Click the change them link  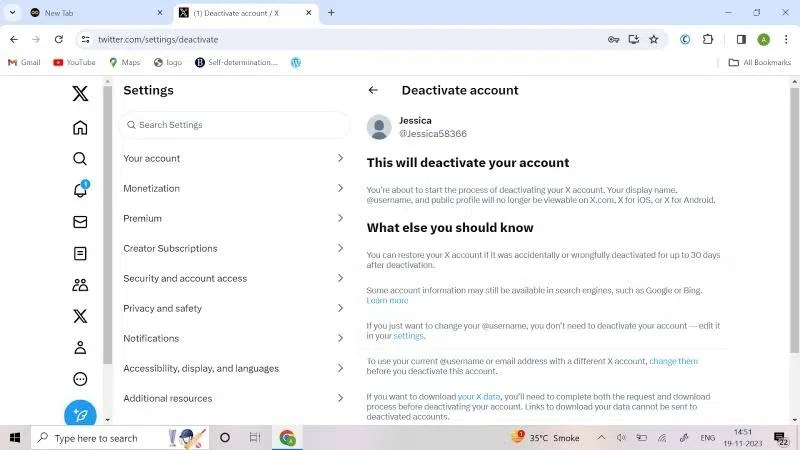(673, 361)
